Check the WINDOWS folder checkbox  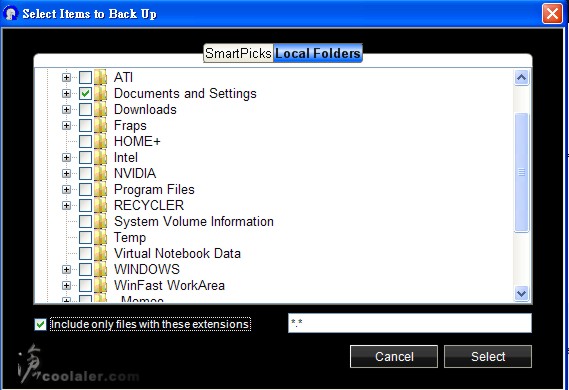click(85, 269)
